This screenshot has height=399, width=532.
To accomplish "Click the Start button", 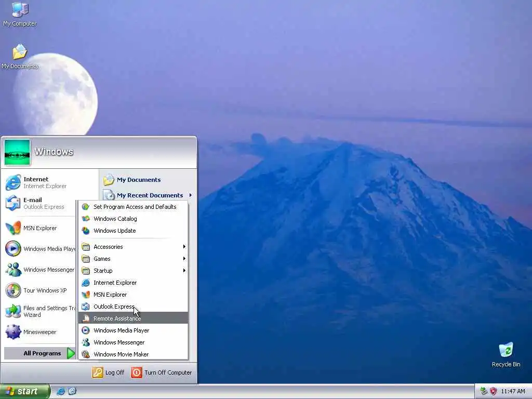I will click(24, 392).
